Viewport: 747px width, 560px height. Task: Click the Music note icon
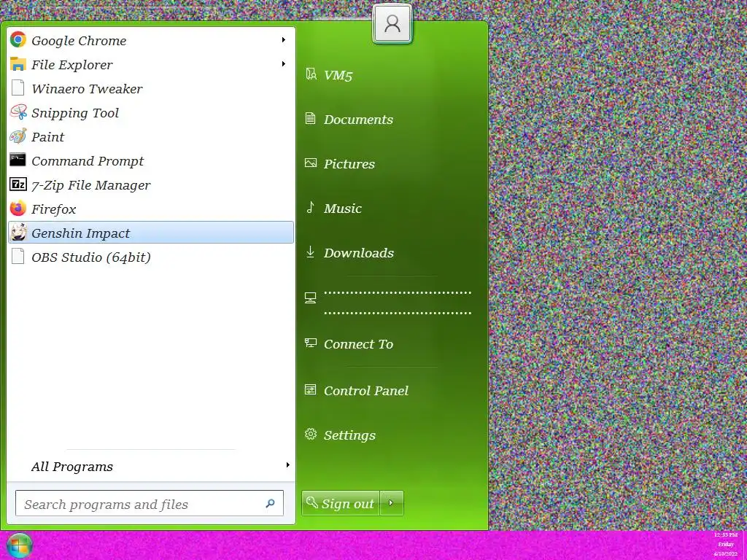coord(311,207)
